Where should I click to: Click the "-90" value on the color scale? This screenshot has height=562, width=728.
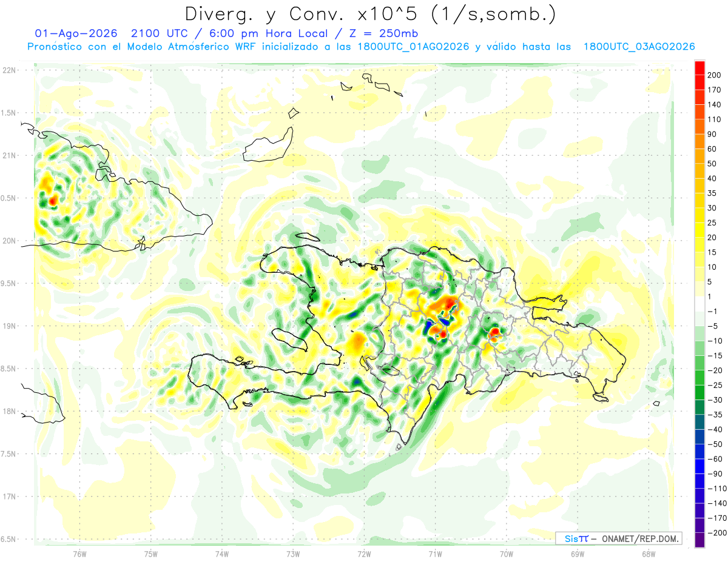click(716, 474)
